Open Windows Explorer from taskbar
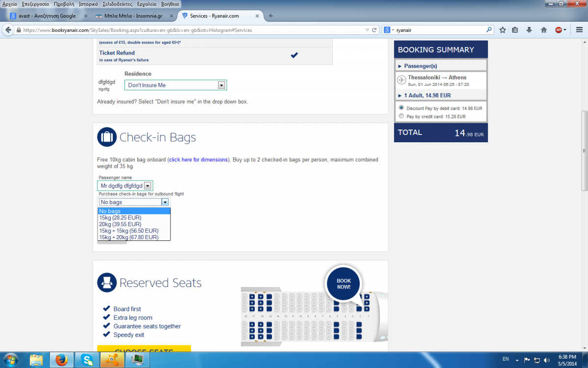Screen dimensions: 588x368 click(37, 360)
